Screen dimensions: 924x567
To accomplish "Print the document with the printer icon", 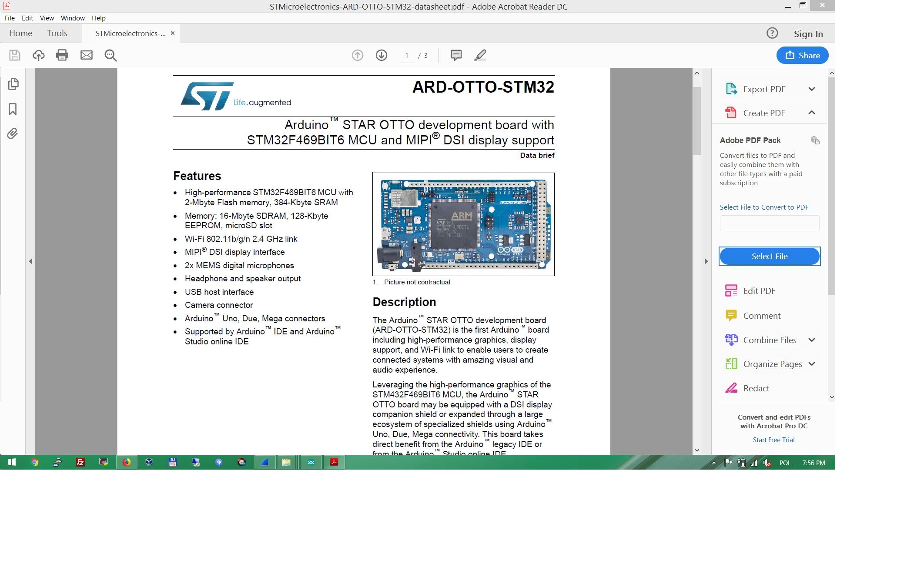I will pyautogui.click(x=62, y=55).
